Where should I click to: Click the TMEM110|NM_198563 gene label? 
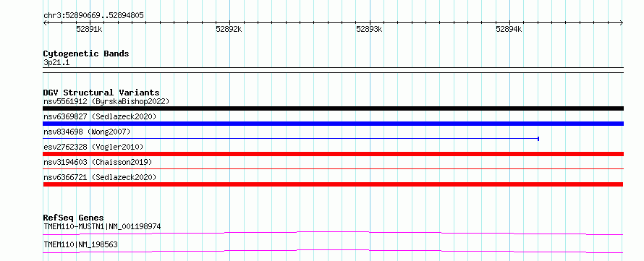pyautogui.click(x=80, y=244)
